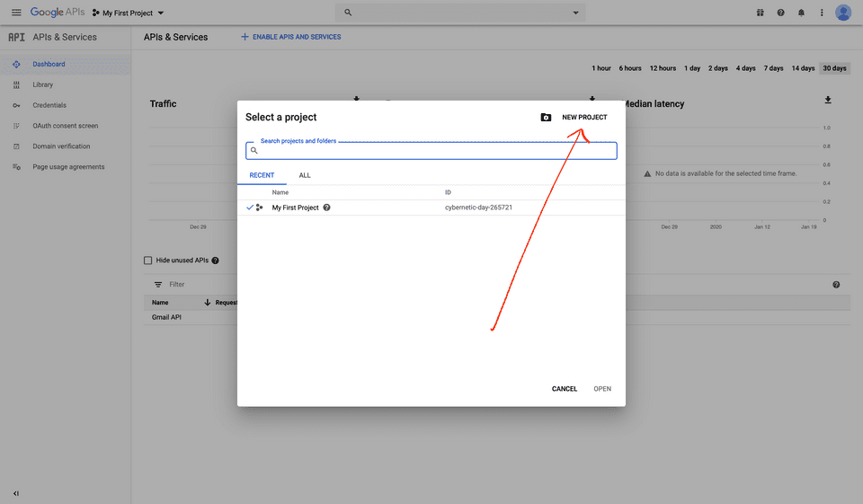Click the Library grid icon
The height and width of the screenshot is (504, 863).
click(x=16, y=84)
